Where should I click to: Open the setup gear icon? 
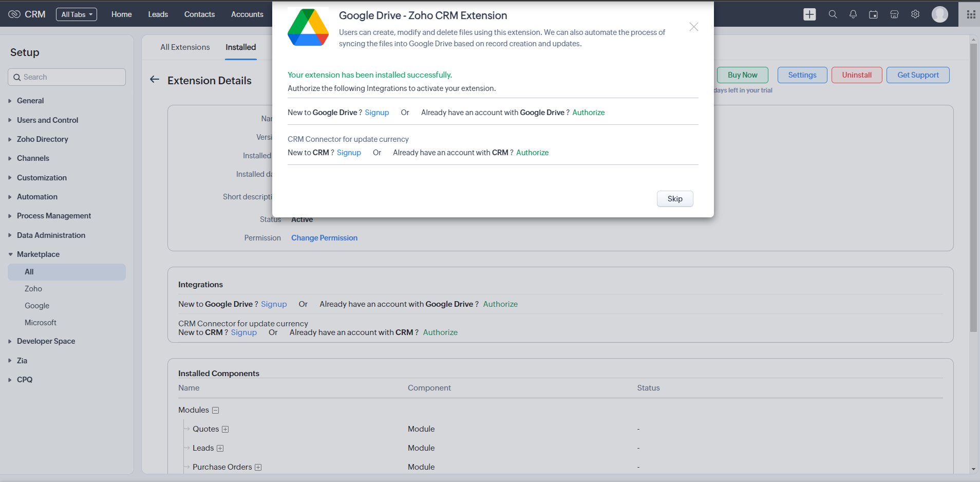[x=915, y=14]
